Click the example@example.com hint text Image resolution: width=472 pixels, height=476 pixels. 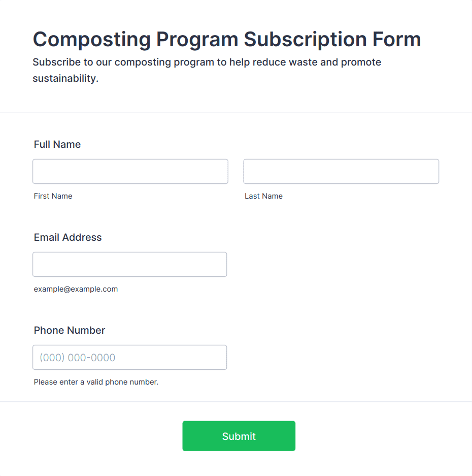click(x=76, y=289)
